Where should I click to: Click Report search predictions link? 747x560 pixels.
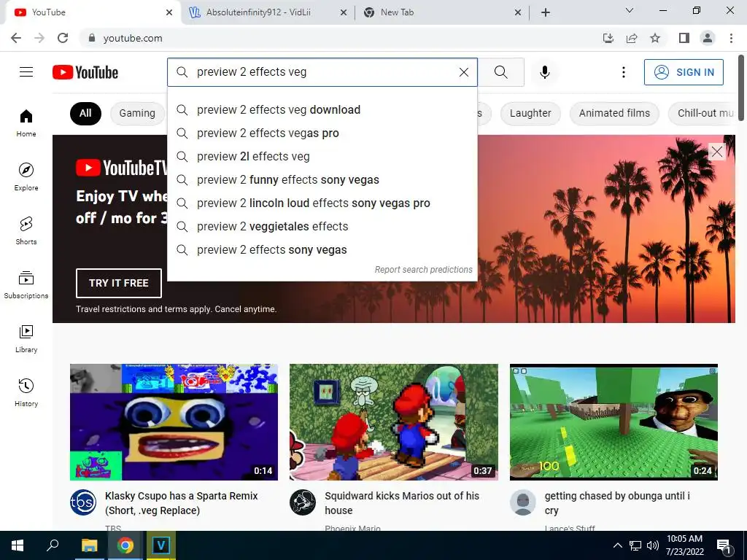pos(424,270)
